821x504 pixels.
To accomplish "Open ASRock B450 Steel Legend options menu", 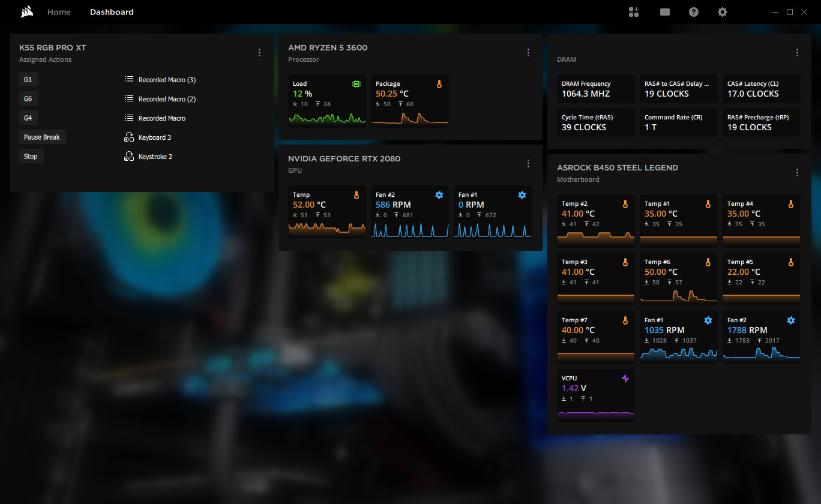I will [797, 173].
